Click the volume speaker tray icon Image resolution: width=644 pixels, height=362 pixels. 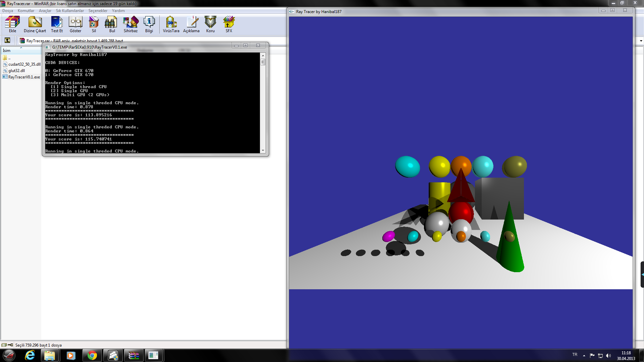(608, 356)
